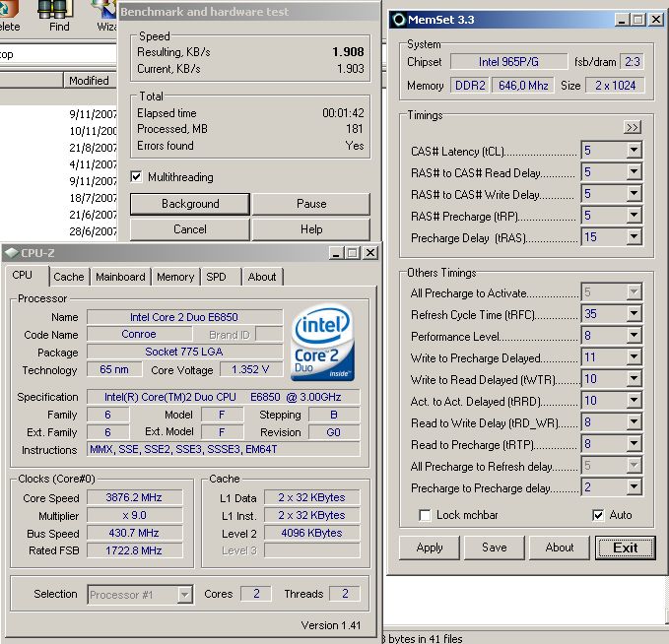The width and height of the screenshot is (669, 644).
Task: Click the Specification E6850 @ 3.00GHz field
Action: pyautogui.click(x=223, y=397)
